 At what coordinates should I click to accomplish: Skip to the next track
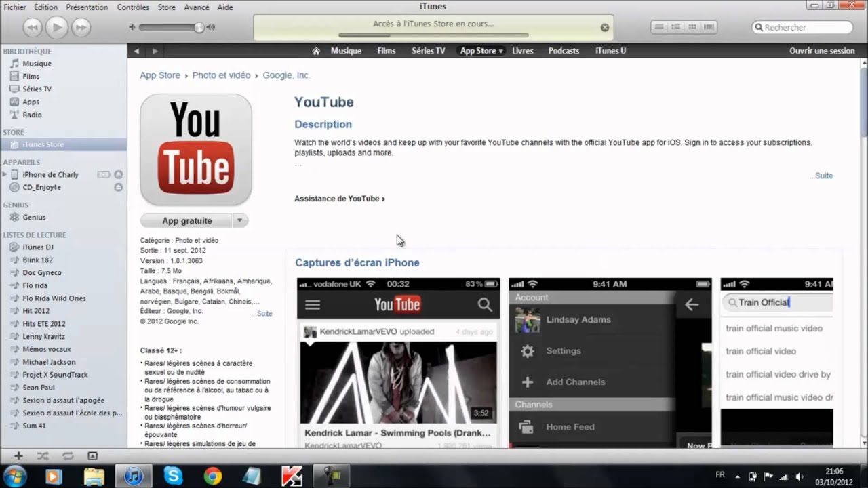[81, 27]
